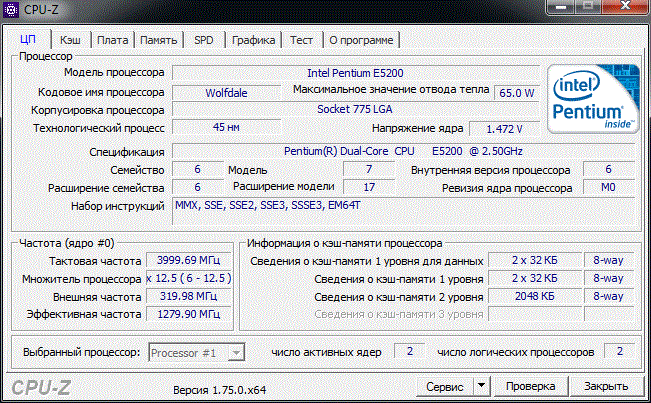Click the 319.98 МГц bus speed value
The height and width of the screenshot is (403, 651).
[x=188, y=296]
